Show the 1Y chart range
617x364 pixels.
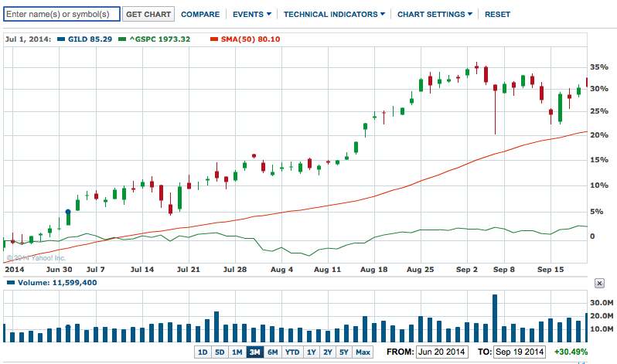pyautogui.click(x=312, y=352)
